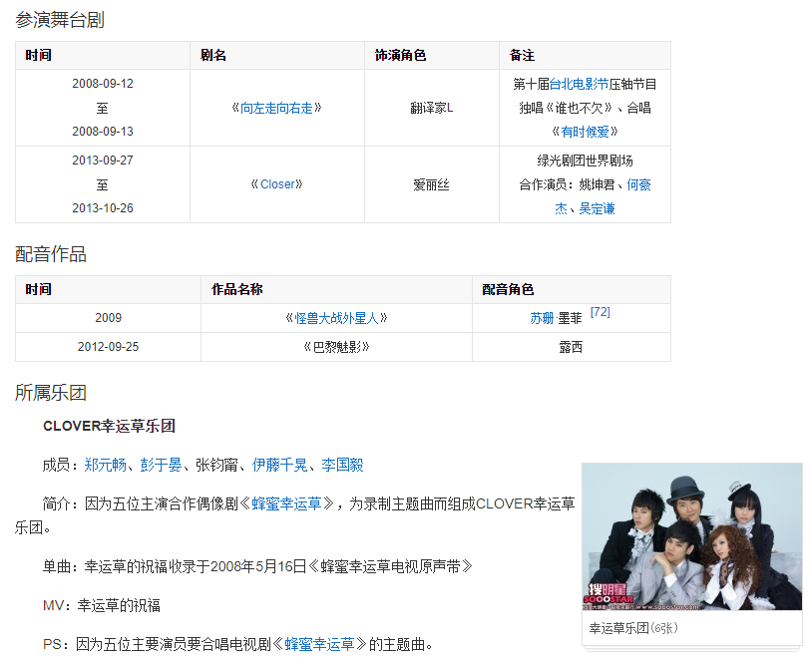Click the 配音作品 section heading
Screen dimensions: 812x664
tap(51, 254)
